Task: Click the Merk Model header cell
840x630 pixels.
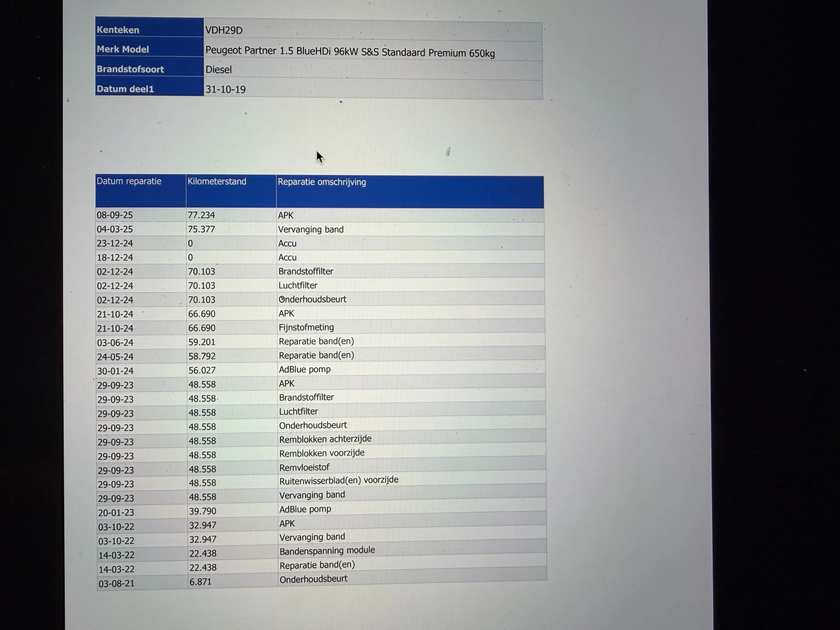Action: 123,49
